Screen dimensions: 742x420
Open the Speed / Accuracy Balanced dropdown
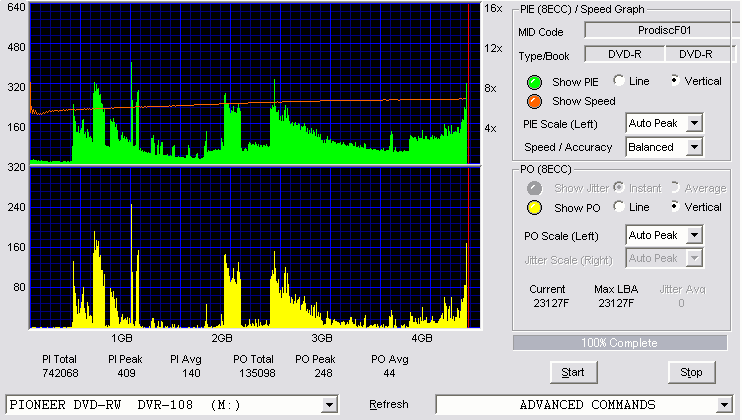tap(694, 147)
